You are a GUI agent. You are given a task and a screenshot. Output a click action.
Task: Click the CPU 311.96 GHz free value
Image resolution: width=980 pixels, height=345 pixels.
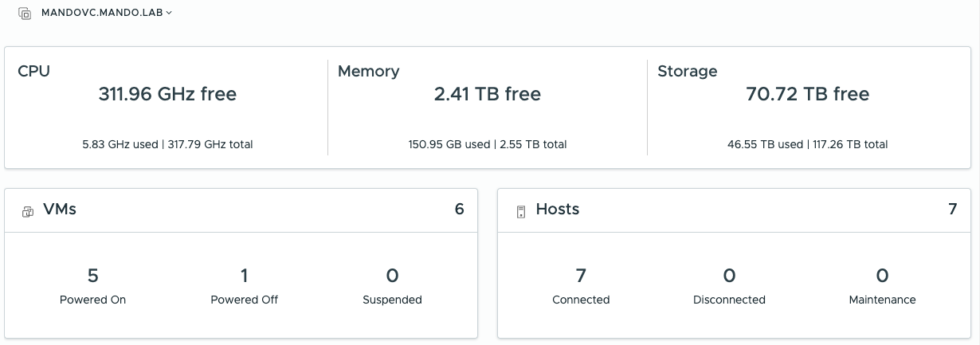click(x=167, y=94)
